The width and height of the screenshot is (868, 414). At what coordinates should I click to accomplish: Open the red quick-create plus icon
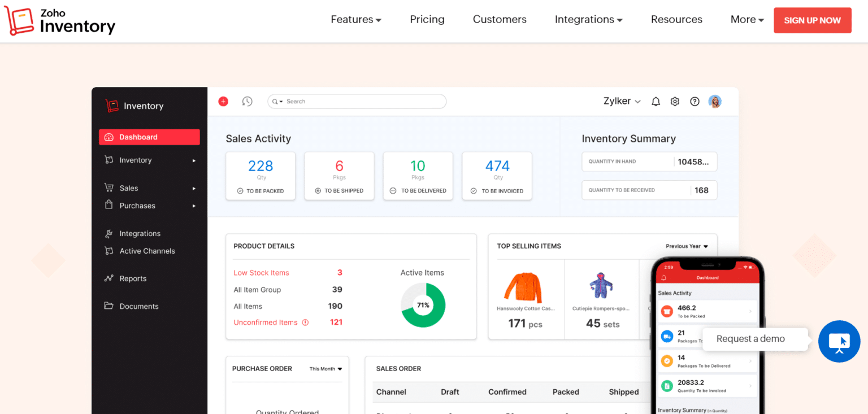click(x=223, y=101)
